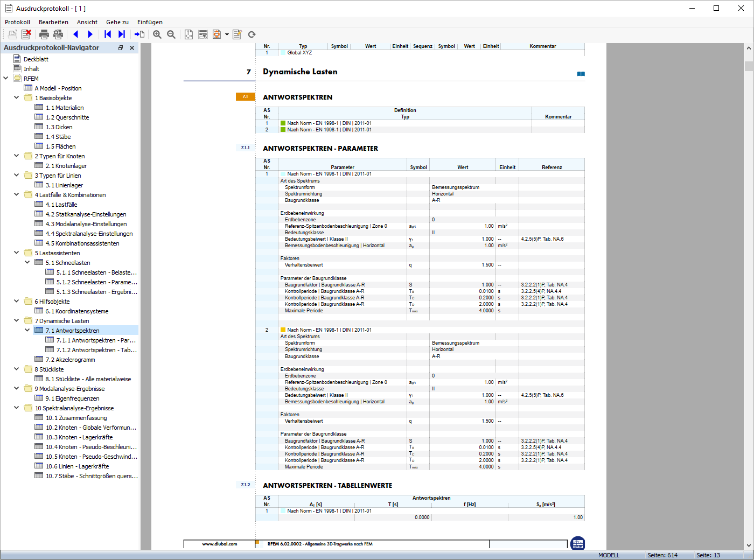Delete pages via page-with-red-X icon
754x560 pixels.
point(26,34)
